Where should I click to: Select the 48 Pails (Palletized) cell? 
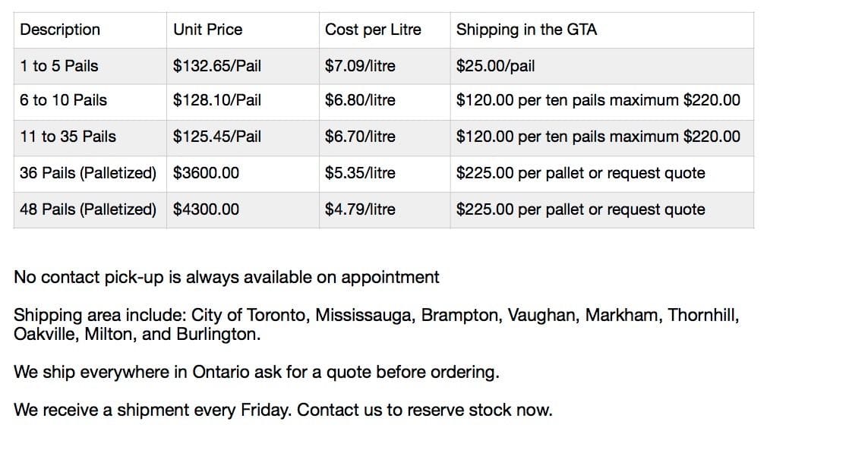[x=88, y=209]
